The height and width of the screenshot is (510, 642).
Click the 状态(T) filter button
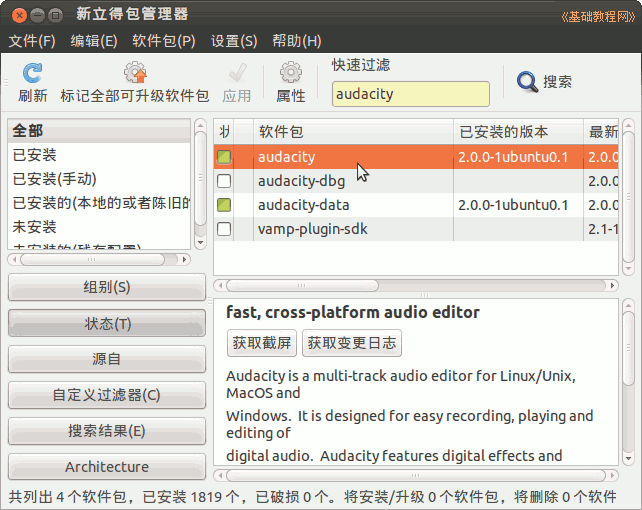point(107,323)
